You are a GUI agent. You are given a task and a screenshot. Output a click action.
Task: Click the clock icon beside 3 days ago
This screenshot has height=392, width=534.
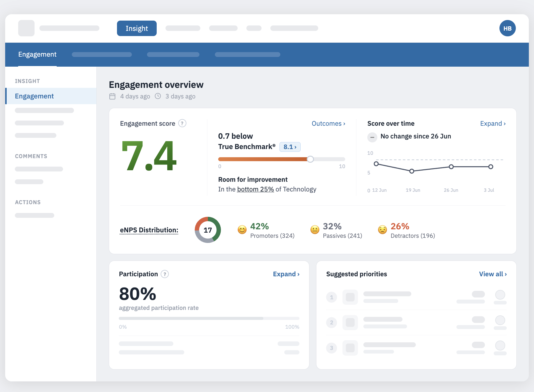[x=158, y=96]
